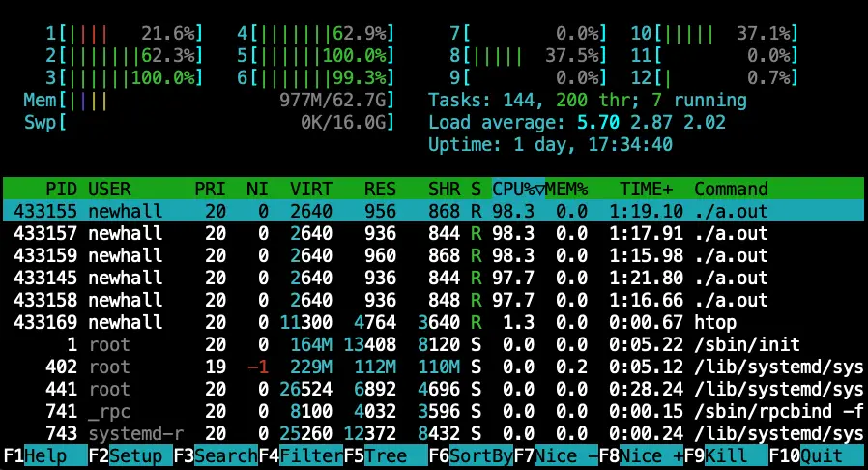The width and height of the screenshot is (868, 470).
Task: Click CPU 6 meter at 99.3%
Action: pyautogui.click(x=315, y=77)
